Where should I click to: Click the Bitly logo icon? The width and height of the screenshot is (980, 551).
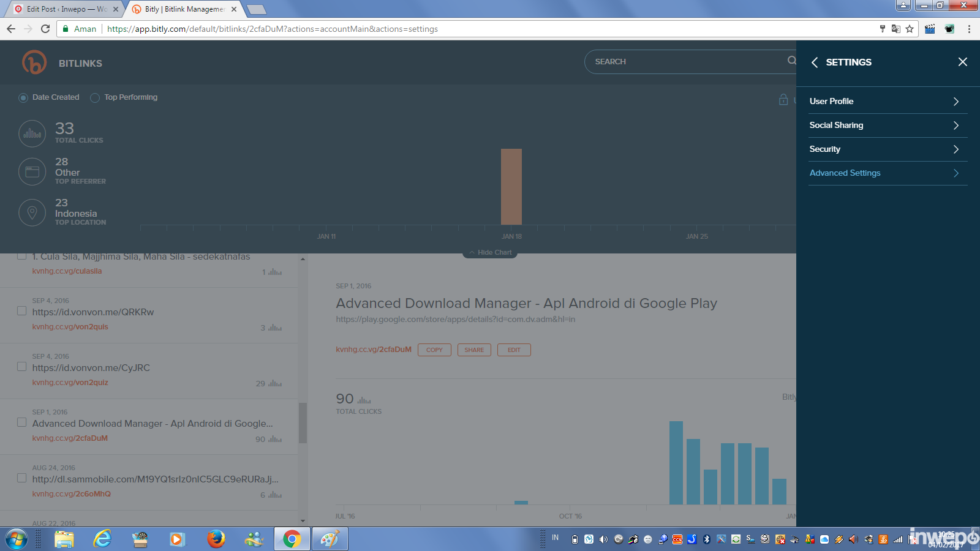(34, 62)
